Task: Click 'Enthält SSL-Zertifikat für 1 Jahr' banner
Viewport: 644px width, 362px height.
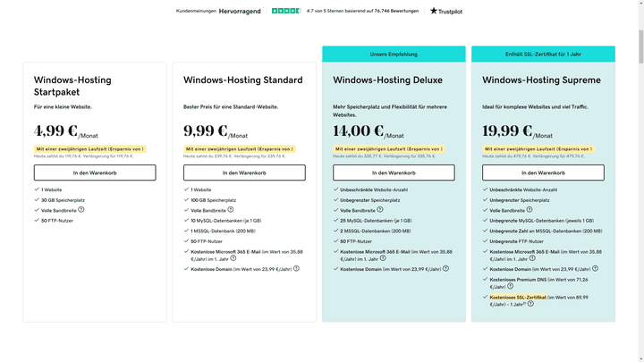Action: [x=544, y=55]
